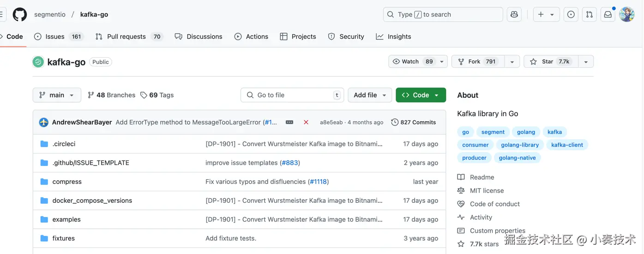Open the Copilot icon in header
This screenshot has width=644, height=254.
[x=514, y=14]
